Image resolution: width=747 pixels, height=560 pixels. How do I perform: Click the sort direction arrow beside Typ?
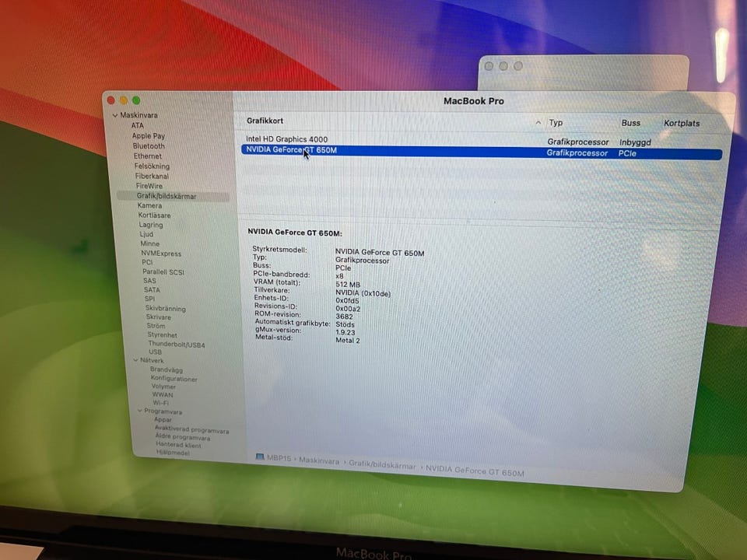(x=538, y=122)
